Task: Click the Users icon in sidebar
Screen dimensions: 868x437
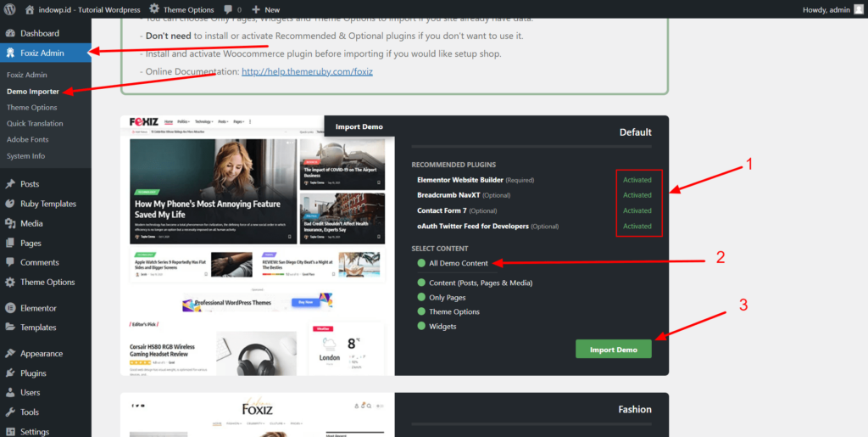Action: tap(10, 393)
